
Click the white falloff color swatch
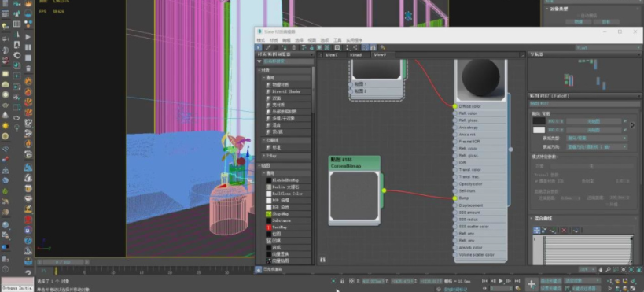539,130
